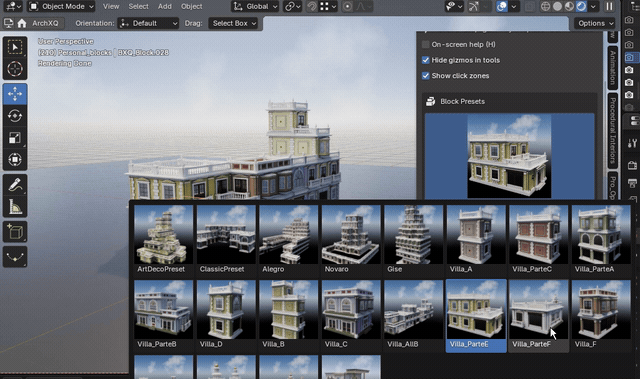Open the Output properties printer icon

click(632, 182)
